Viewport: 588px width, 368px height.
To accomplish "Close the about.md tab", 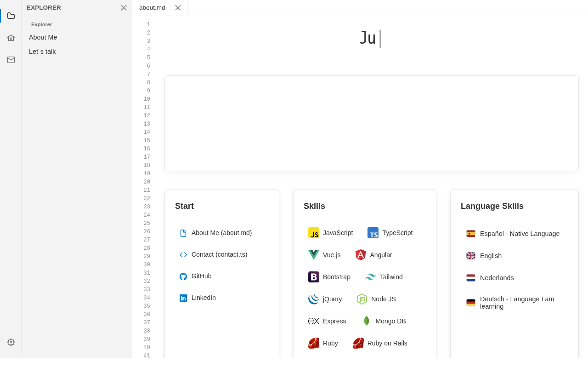I will click(x=178, y=8).
